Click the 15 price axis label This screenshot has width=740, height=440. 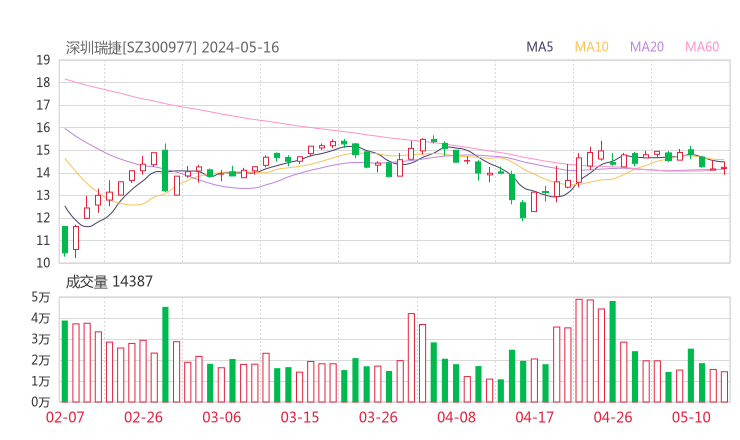(x=43, y=151)
